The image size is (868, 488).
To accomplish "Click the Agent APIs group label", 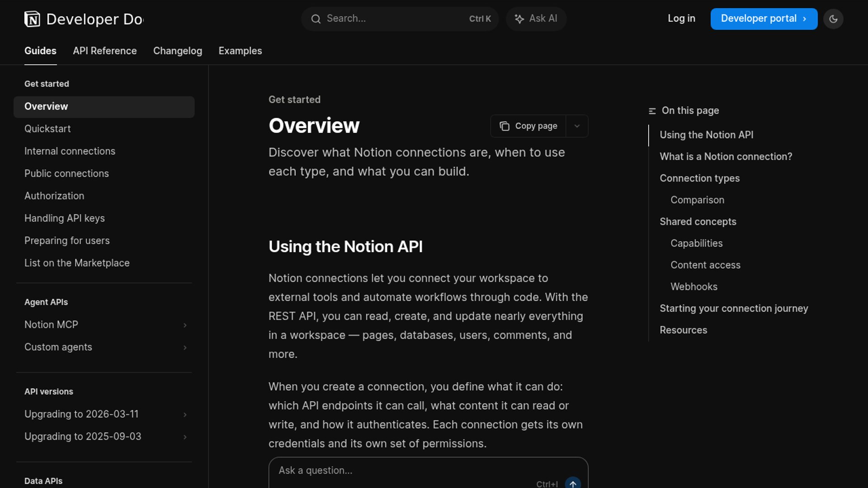I will click(x=46, y=302).
